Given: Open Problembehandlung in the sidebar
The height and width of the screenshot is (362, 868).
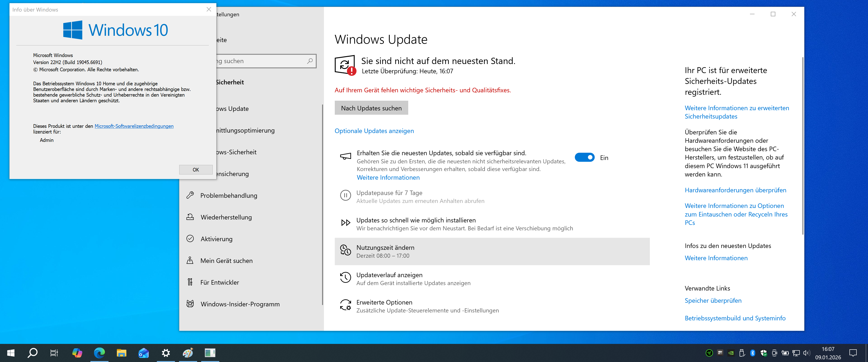Looking at the screenshot, I should click(229, 196).
